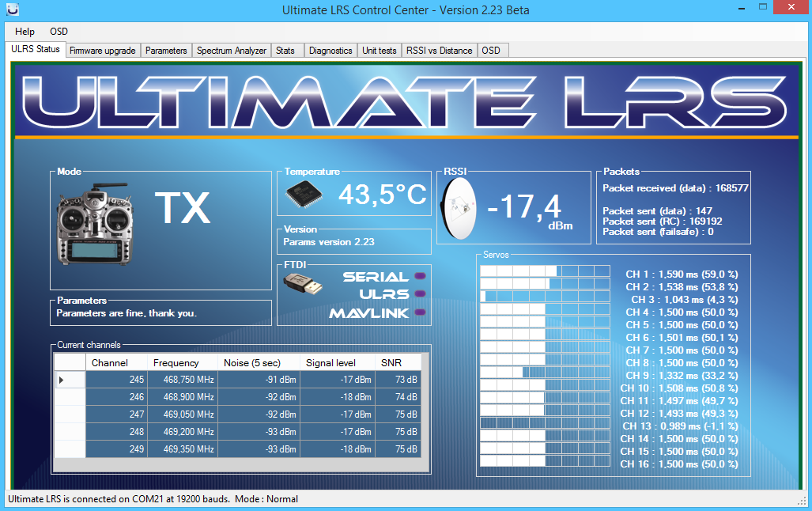Click the COM21 connection status bar text
The image size is (812, 511).
pyautogui.click(x=153, y=499)
